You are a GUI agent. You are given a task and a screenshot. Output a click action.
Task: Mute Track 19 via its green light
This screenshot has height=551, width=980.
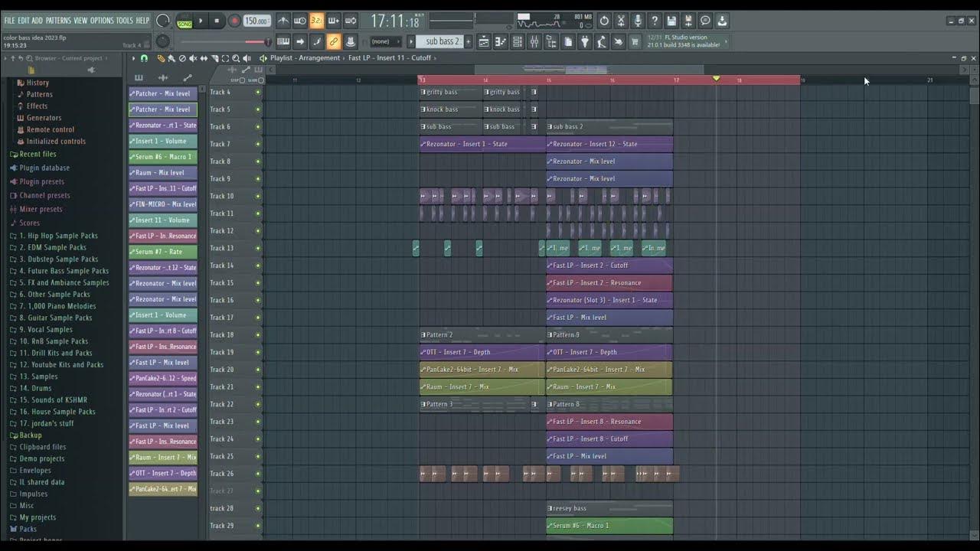pos(258,352)
